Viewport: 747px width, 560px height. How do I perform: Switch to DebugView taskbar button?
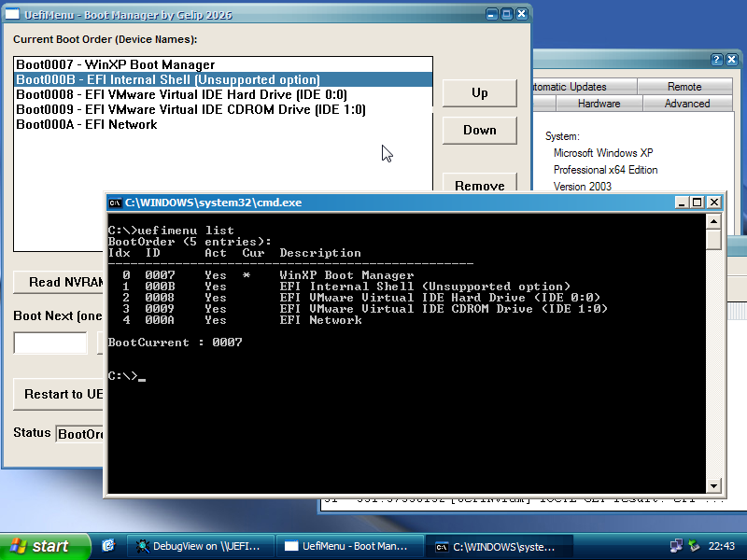pos(201,546)
